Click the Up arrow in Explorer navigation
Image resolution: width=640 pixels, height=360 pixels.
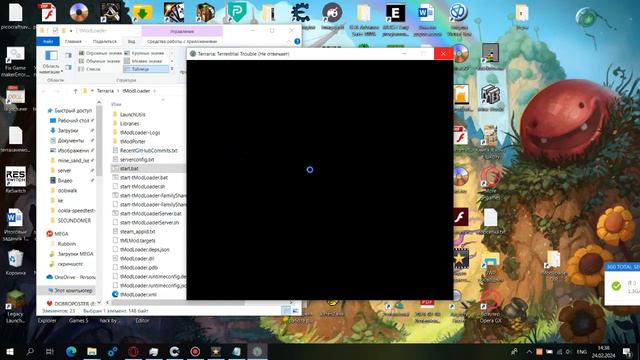tap(76, 91)
